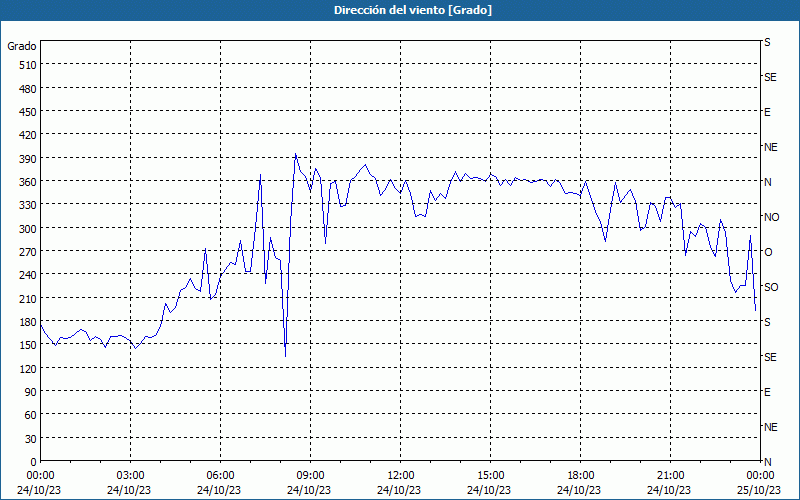Click the 'Grado' axis unit label

coord(22,46)
